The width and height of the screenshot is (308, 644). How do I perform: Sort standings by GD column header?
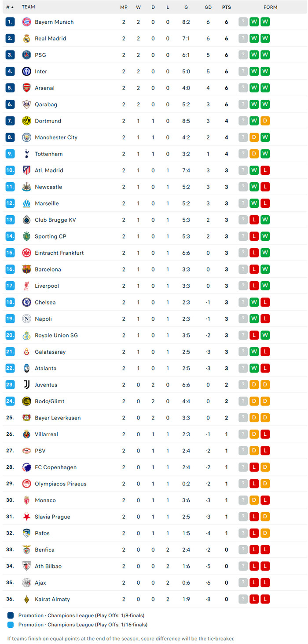coord(208,7)
